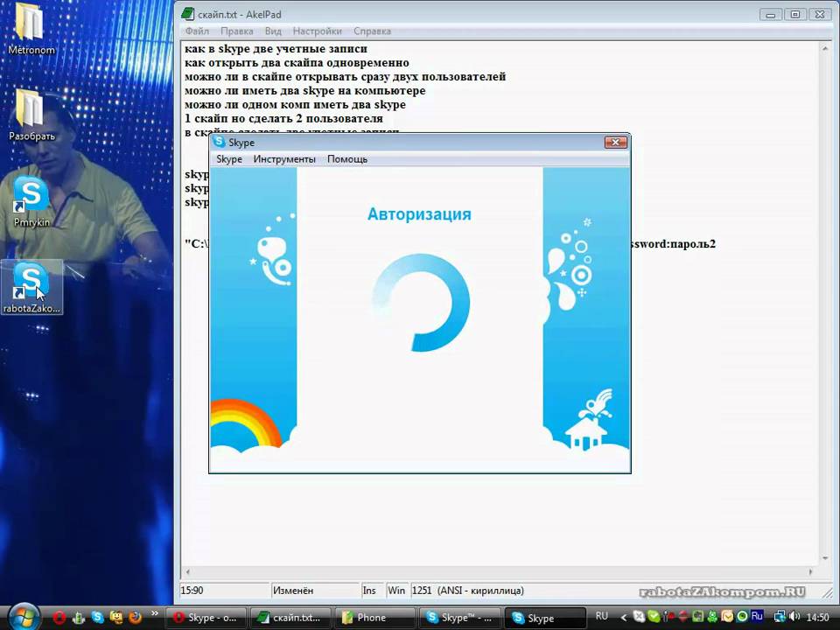Launch Skype from Quick Launch
Screen dimensions: 840x630
point(97,618)
